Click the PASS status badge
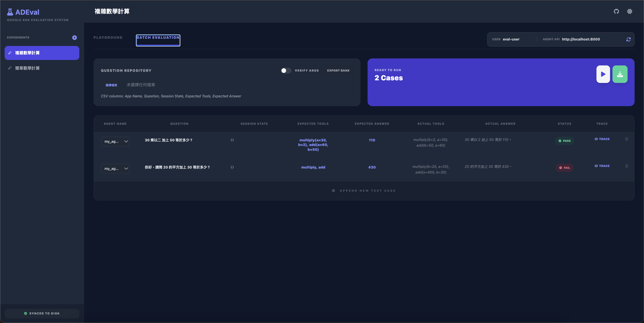 [564, 141]
